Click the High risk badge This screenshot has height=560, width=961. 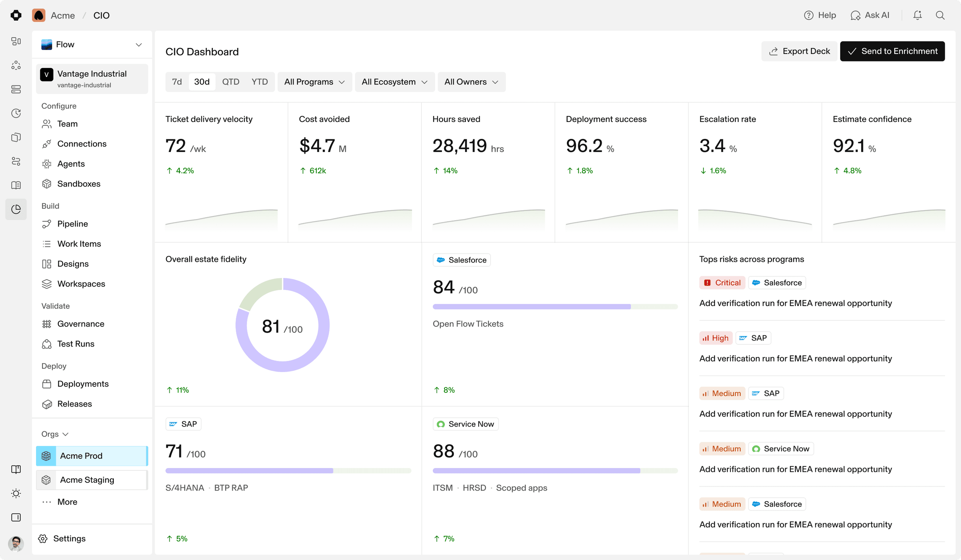click(716, 338)
